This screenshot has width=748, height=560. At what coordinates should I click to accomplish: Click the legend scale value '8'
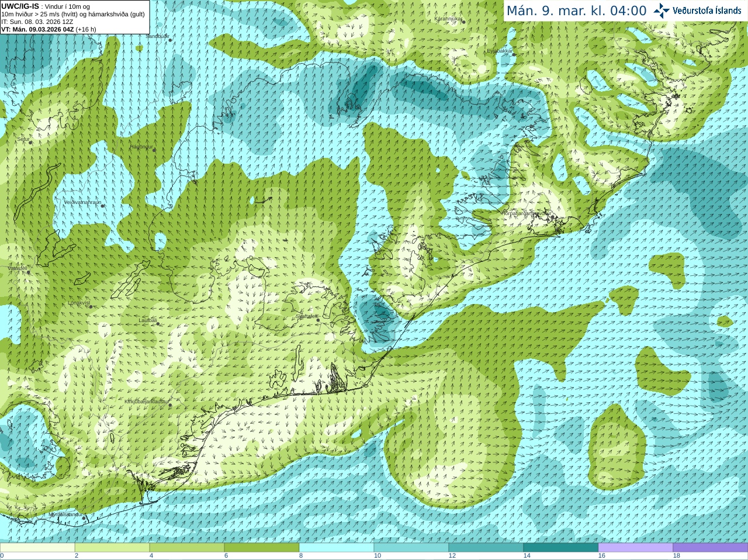click(x=301, y=556)
